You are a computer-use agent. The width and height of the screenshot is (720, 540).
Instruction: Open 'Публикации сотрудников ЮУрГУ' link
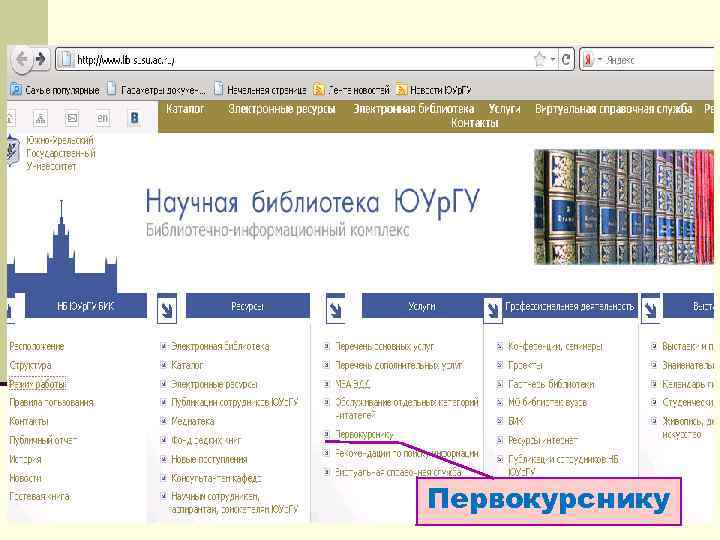235,403
